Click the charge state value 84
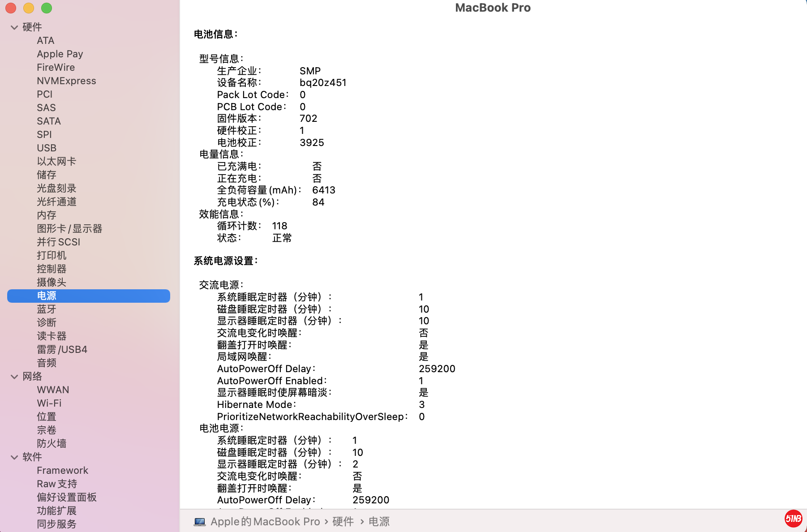Image resolution: width=807 pixels, height=532 pixels. [318, 202]
